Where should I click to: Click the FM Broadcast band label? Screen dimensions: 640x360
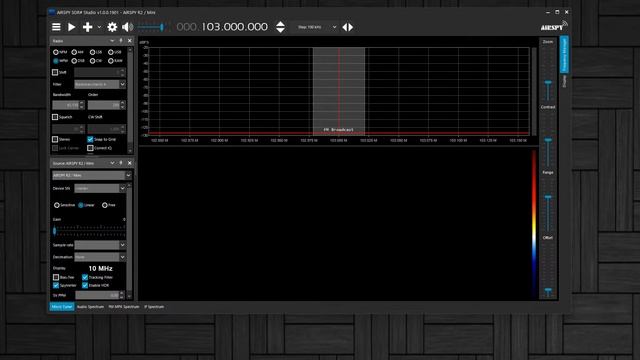pyautogui.click(x=338, y=130)
